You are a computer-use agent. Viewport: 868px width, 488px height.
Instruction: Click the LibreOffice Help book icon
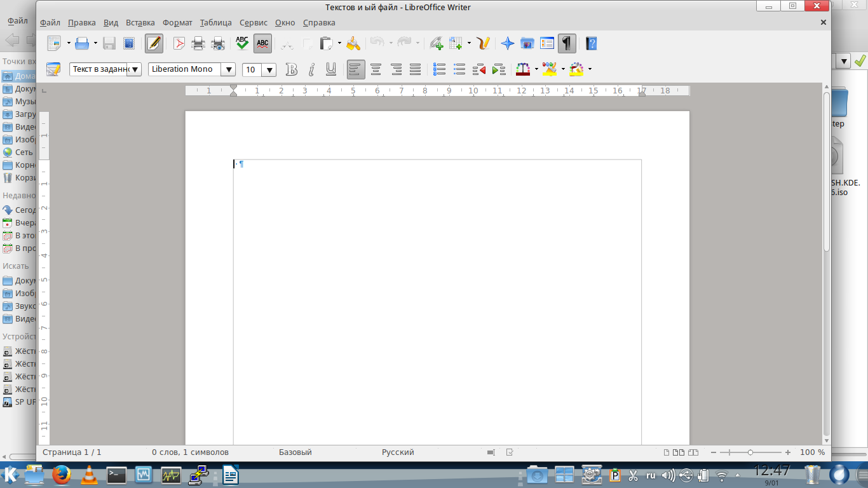(x=592, y=44)
